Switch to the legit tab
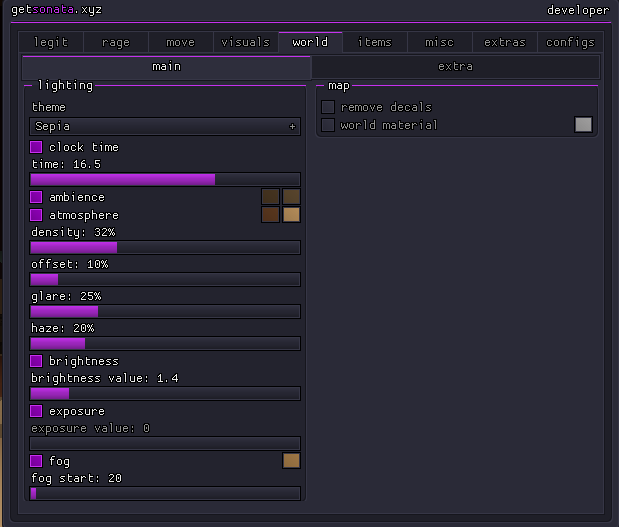This screenshot has height=527, width=619. pos(51,42)
